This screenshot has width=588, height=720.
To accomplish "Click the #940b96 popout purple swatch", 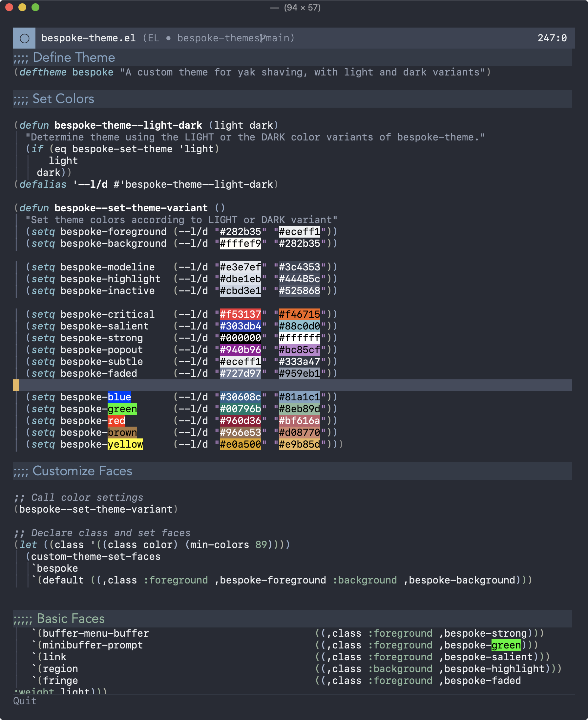I will (241, 350).
